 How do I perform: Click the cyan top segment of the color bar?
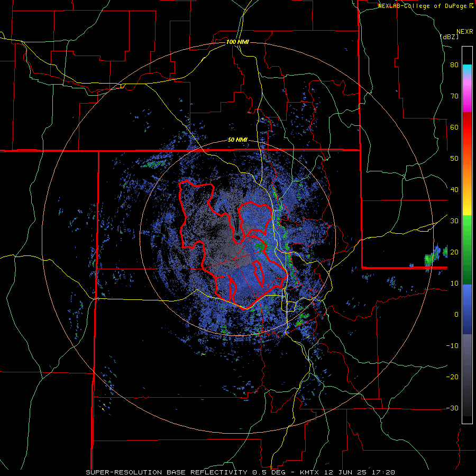pos(467,69)
